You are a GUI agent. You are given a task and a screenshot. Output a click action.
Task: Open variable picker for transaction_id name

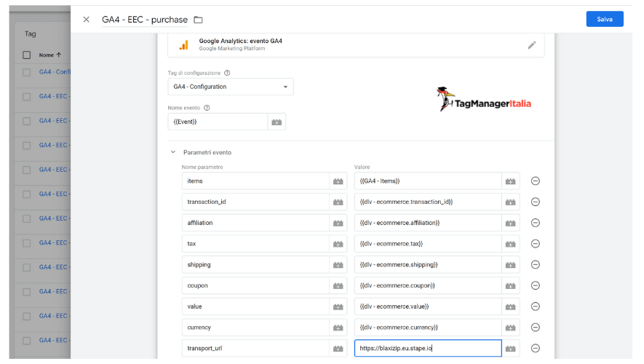338,202
